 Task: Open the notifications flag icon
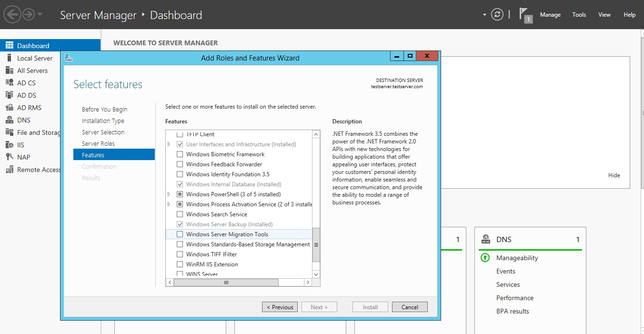[524, 14]
